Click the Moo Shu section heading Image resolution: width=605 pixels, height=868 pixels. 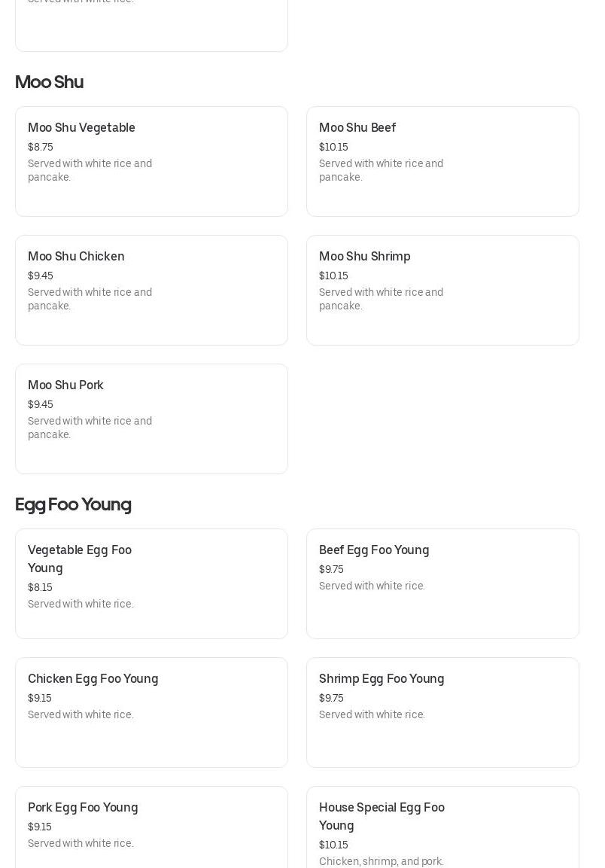(x=49, y=82)
